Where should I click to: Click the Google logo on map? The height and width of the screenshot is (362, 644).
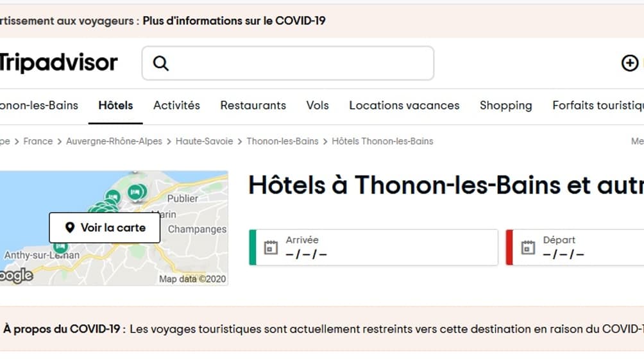(x=15, y=276)
